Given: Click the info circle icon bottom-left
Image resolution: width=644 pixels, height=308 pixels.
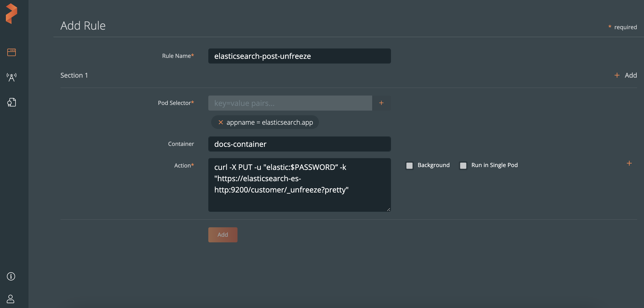Looking at the screenshot, I should click(x=11, y=276).
